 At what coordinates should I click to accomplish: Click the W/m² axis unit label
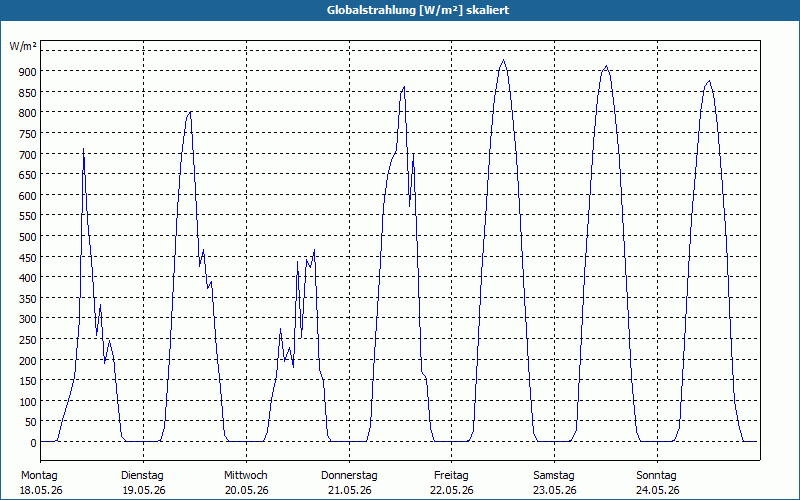(x=23, y=46)
